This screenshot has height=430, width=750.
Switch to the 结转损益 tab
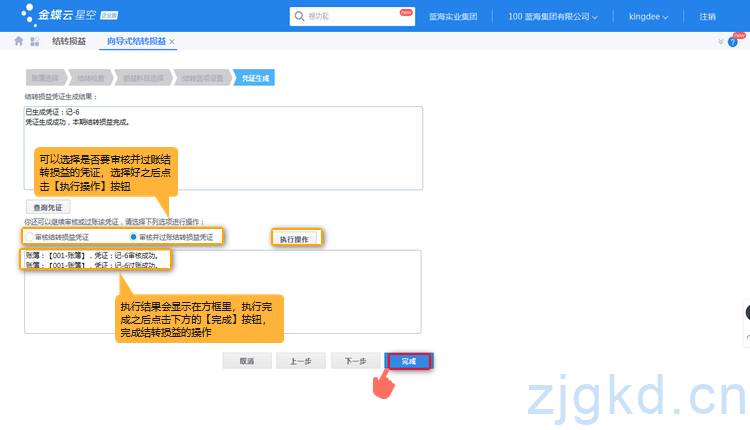68,41
